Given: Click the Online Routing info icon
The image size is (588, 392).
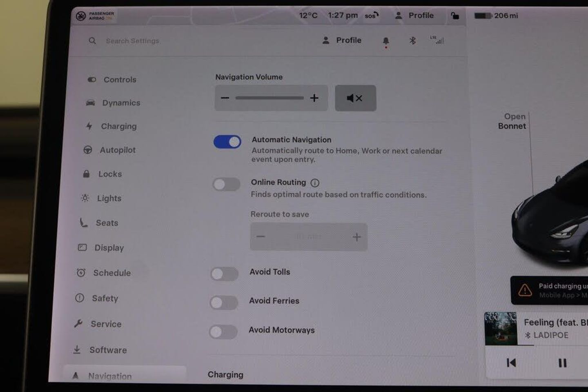Looking at the screenshot, I should (x=315, y=183).
